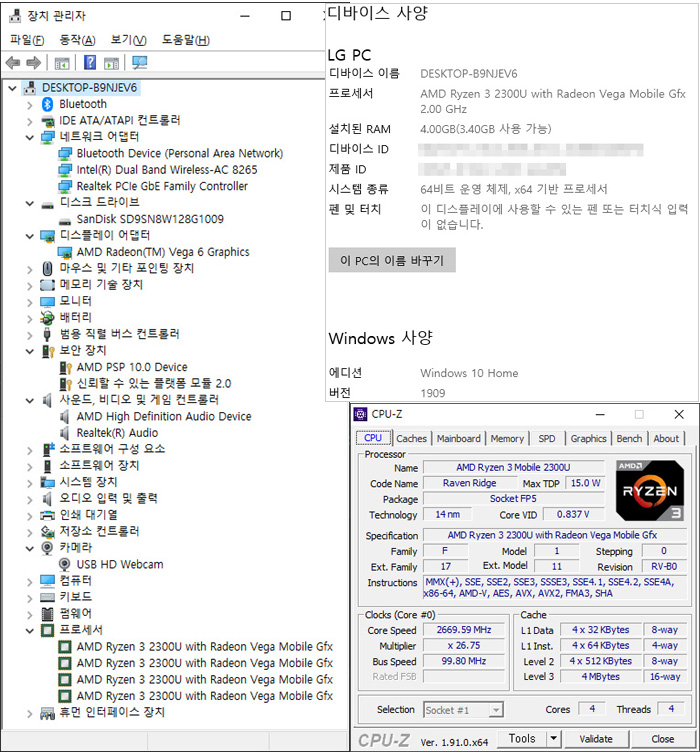The image size is (700, 755).
Task: Click the USB HD Webcam camera icon
Action: [64, 564]
